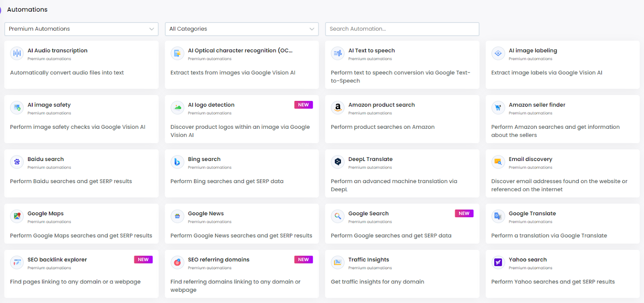
Task: Click the Amazon product search logo icon
Action: [x=338, y=107]
